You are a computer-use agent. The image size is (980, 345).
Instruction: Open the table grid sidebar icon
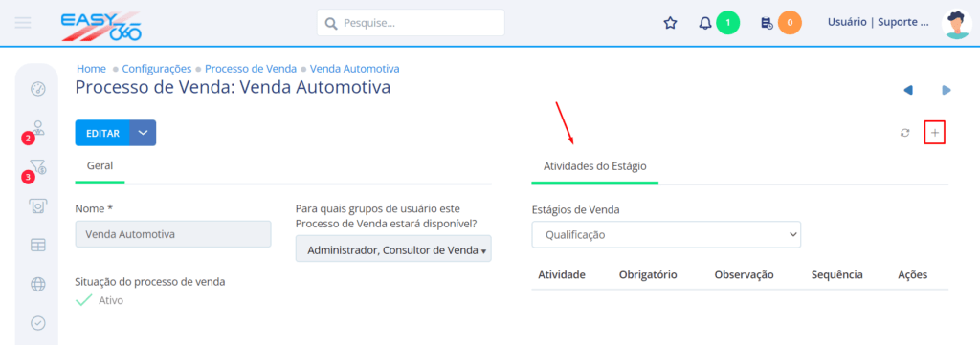point(38,246)
